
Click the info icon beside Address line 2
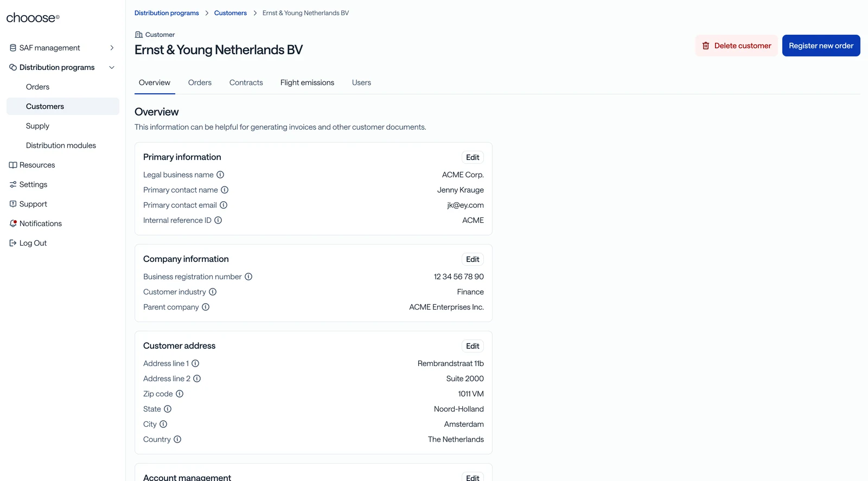(197, 379)
